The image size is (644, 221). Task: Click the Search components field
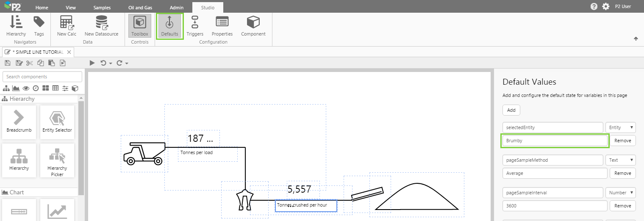click(x=42, y=77)
